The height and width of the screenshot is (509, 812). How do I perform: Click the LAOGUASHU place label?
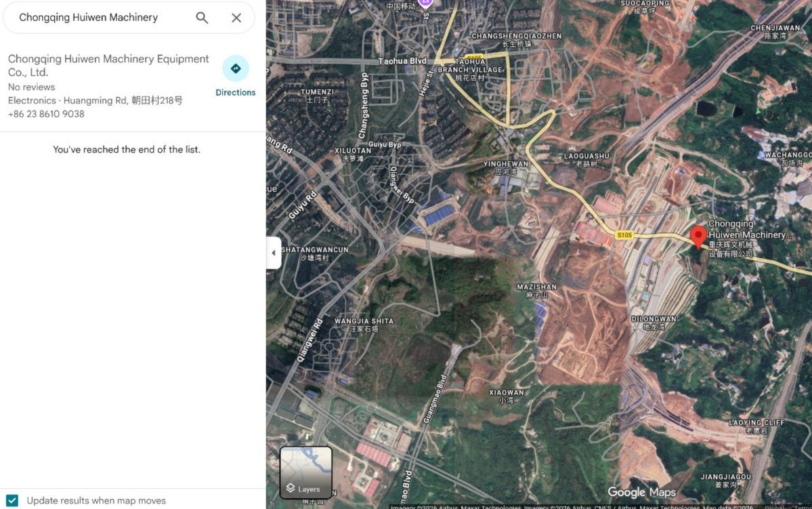coord(586,160)
